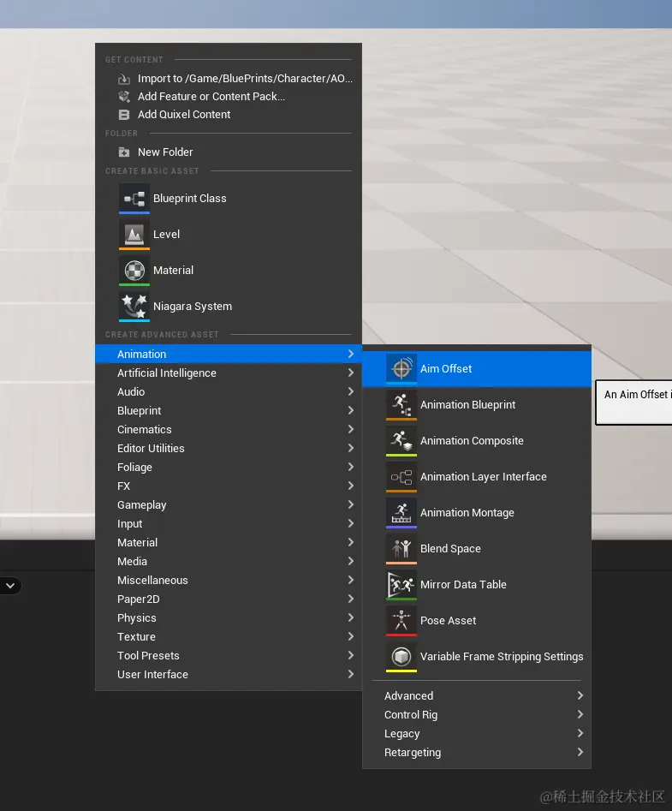Open the User Interface category
Screen dimensions: 672x811
pos(229,675)
